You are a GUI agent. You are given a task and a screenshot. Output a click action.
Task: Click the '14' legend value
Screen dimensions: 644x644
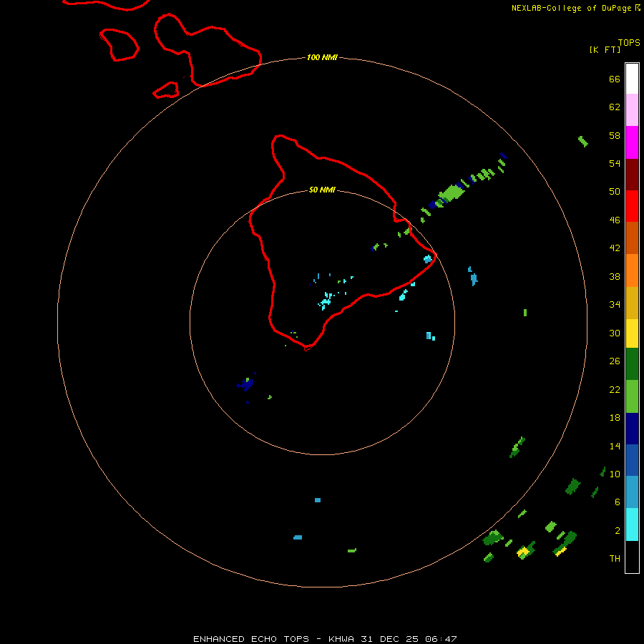[615, 446]
